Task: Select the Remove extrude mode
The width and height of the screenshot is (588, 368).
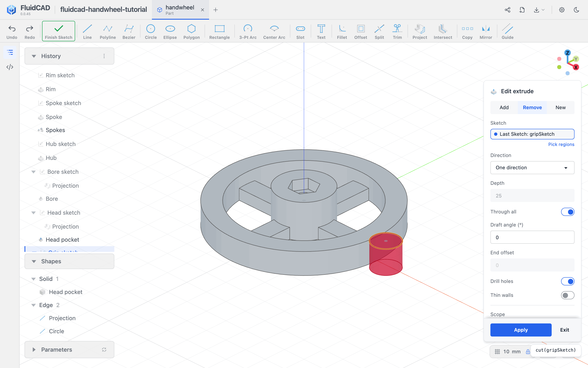Action: [532, 107]
